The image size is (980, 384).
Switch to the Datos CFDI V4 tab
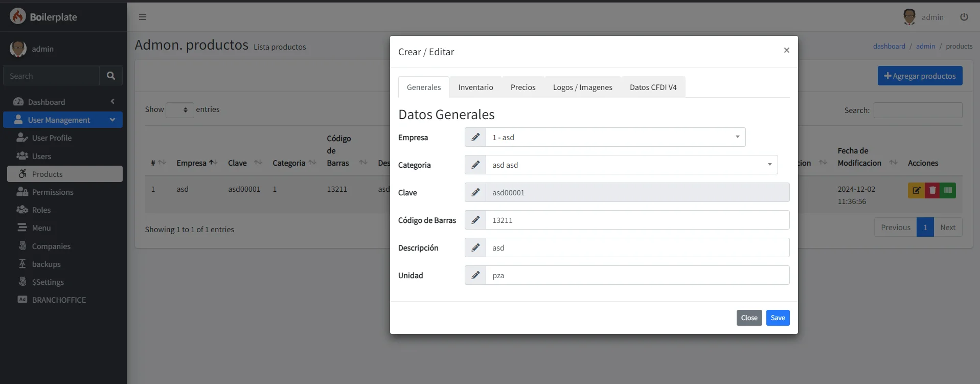point(653,87)
